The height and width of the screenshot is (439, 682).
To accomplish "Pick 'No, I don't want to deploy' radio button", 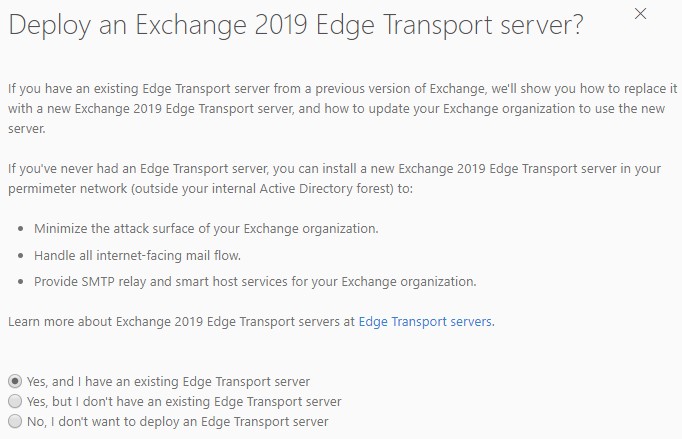I will pos(14,421).
